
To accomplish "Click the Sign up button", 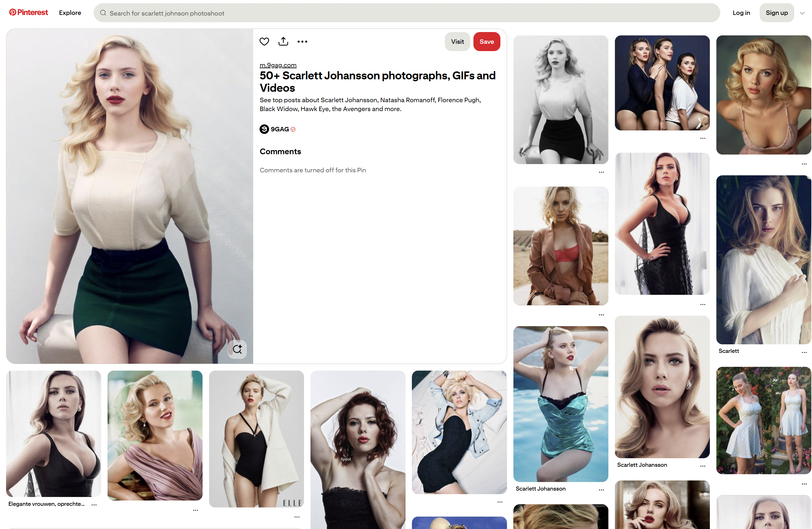I will (x=776, y=13).
